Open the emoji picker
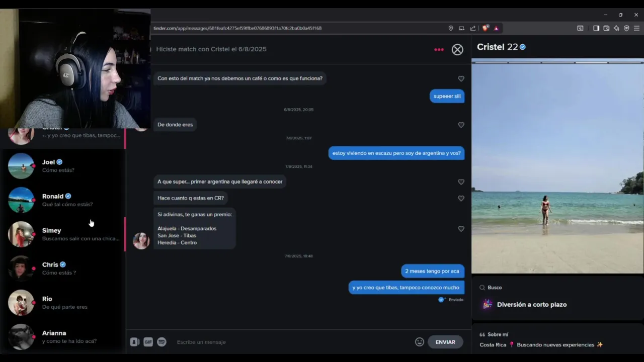Image resolution: width=644 pixels, height=362 pixels. 420,342
